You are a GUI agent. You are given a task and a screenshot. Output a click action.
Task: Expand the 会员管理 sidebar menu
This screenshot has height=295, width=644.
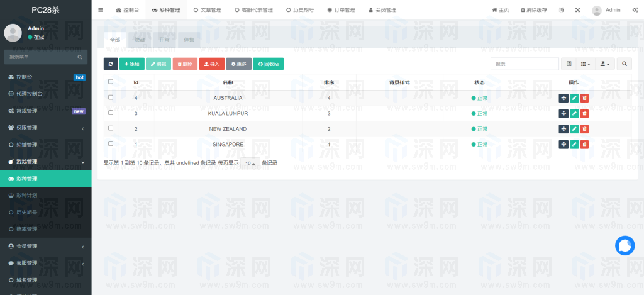(x=45, y=246)
